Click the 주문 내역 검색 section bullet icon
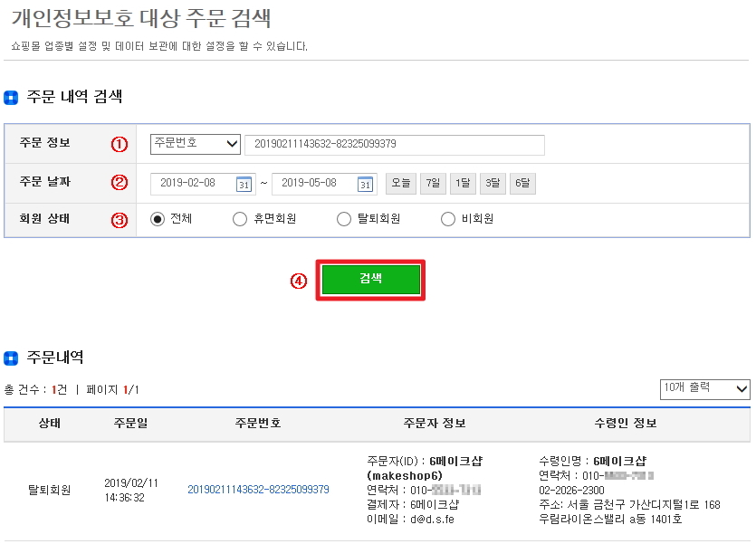Viewport: 756px width, 544px height. (x=11, y=98)
